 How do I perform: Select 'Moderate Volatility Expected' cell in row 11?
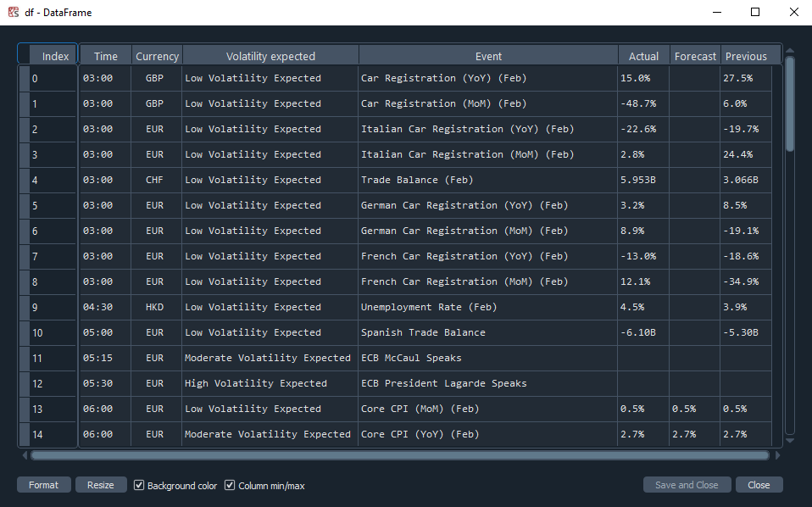coord(270,357)
